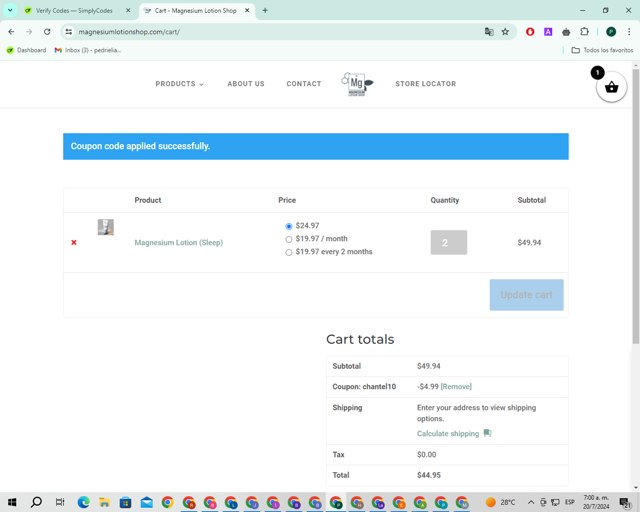Image resolution: width=640 pixels, height=512 pixels.
Task: Click the Total $44.95 value
Action: [x=429, y=475]
